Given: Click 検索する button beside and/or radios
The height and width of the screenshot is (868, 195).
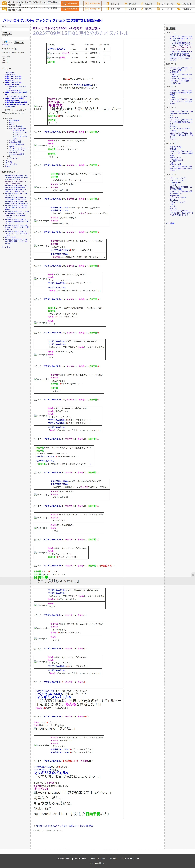Looking at the screenshot, I should [19, 42].
